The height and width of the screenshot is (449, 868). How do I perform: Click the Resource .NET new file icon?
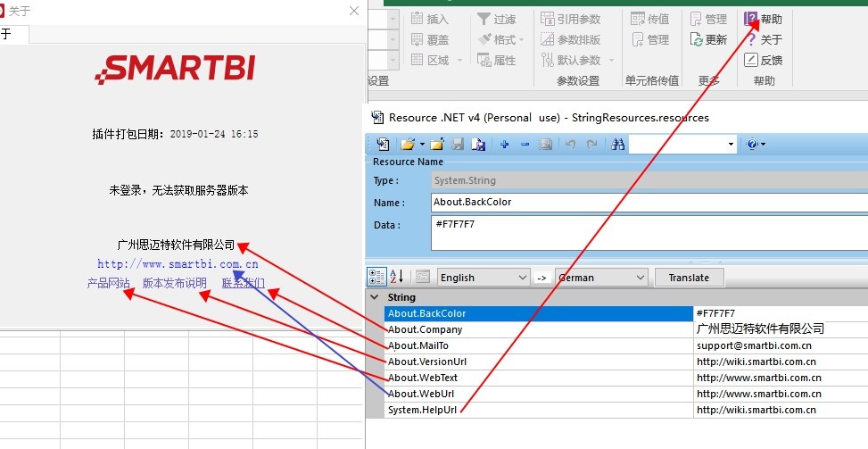point(383,144)
